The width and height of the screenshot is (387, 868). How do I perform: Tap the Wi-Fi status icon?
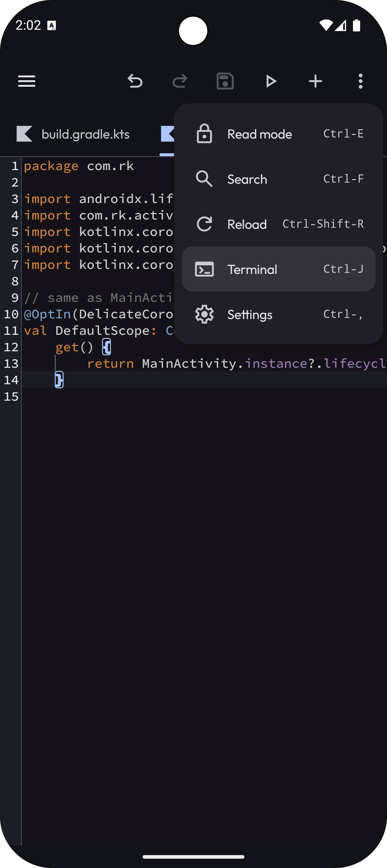click(x=326, y=25)
